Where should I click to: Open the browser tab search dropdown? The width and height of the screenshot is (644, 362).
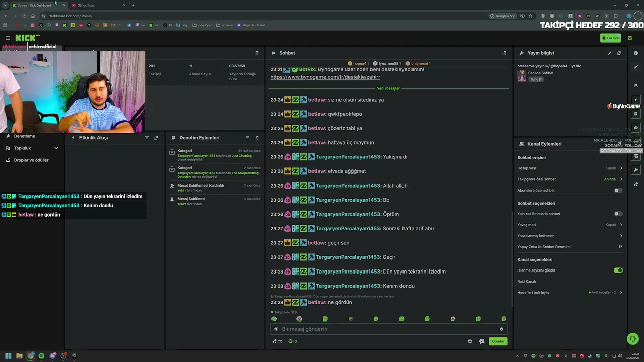5,5
